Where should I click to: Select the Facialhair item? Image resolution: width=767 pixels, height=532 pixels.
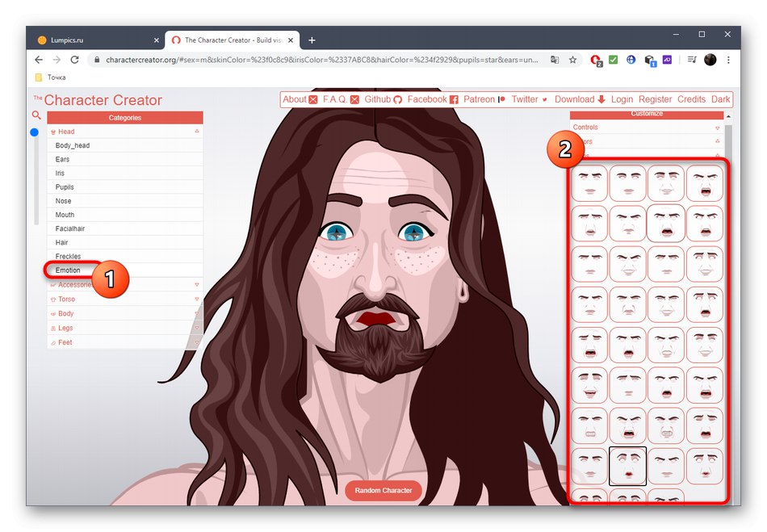(124, 228)
